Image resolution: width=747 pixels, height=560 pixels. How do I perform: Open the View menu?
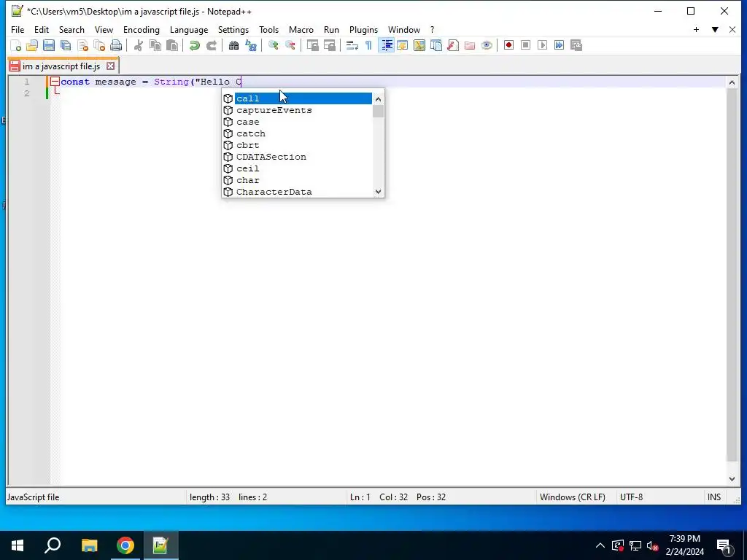tap(104, 29)
